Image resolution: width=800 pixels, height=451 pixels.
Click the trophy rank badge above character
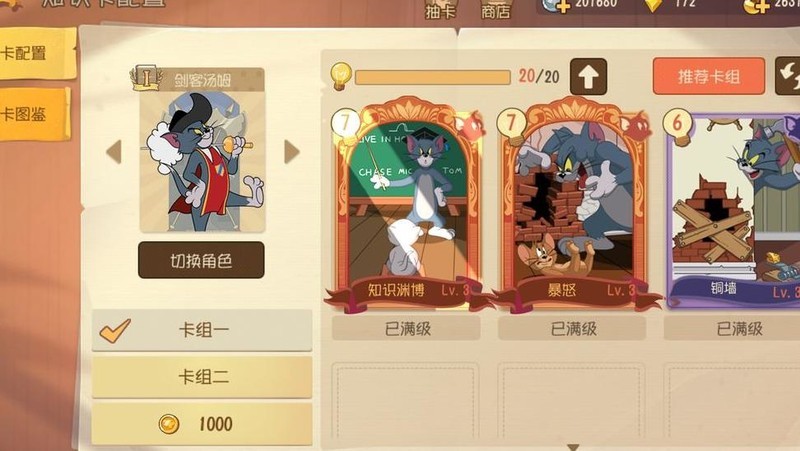146,78
